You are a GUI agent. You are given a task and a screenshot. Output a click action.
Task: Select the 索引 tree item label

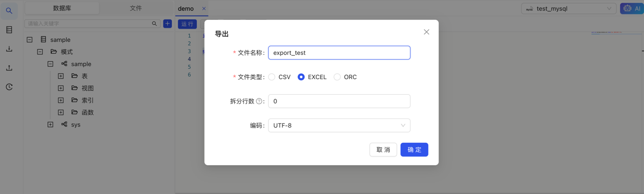88,100
